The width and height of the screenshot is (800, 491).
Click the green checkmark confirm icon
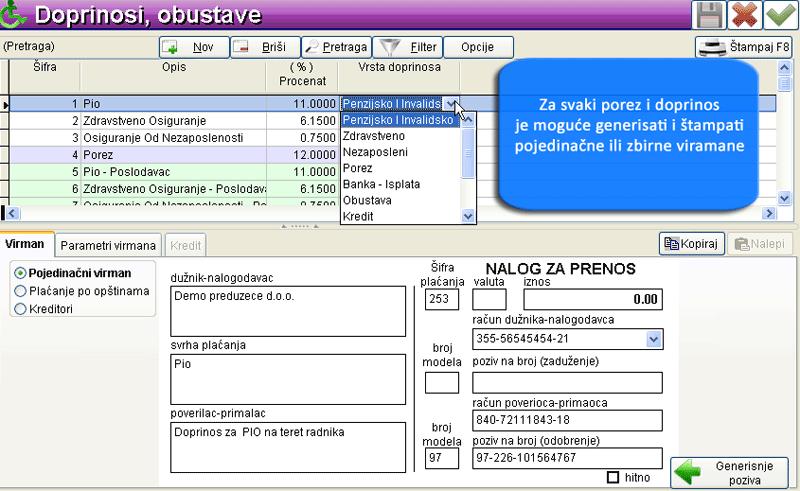pyautogui.click(x=779, y=16)
